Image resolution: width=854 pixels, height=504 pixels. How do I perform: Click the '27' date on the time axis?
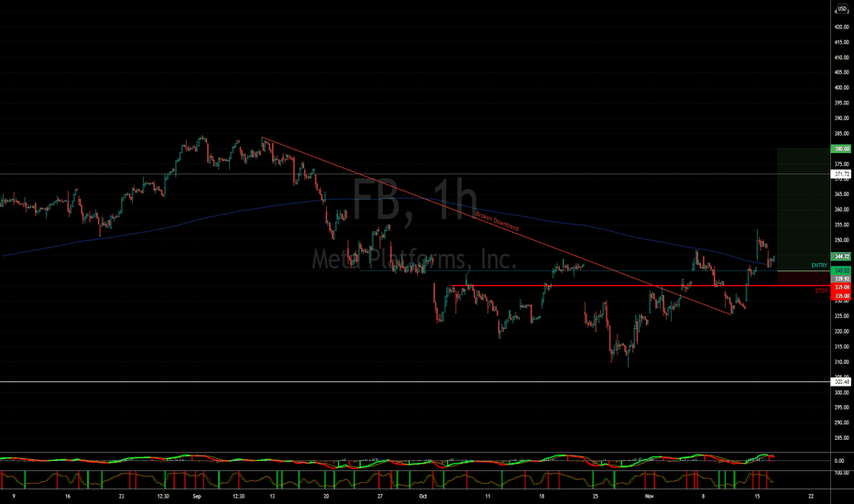pos(380,497)
